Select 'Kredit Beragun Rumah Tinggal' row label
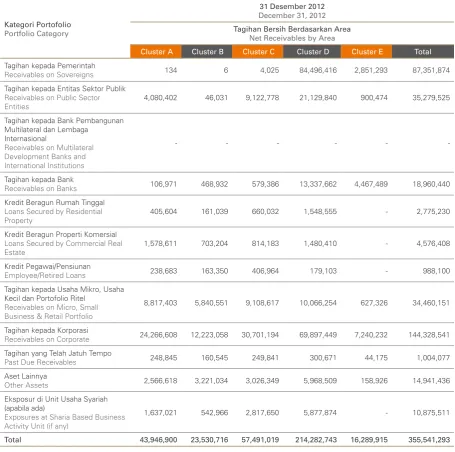 click(54, 202)
